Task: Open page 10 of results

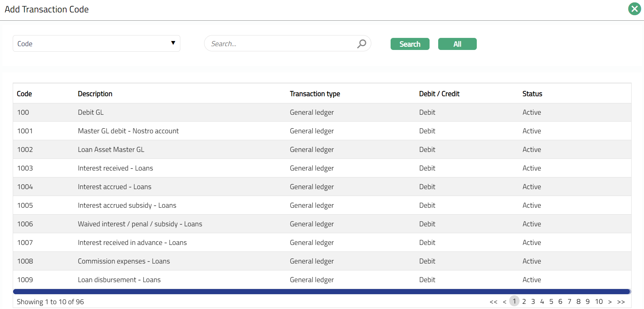Action: [x=599, y=302]
